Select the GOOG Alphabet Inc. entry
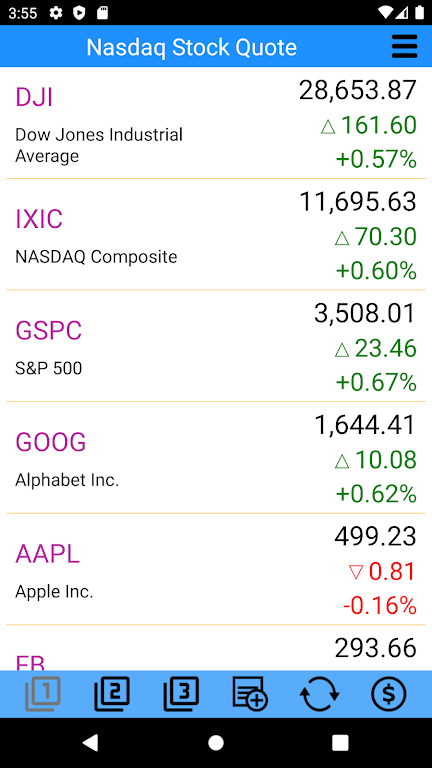The width and height of the screenshot is (432, 768). pos(216,457)
